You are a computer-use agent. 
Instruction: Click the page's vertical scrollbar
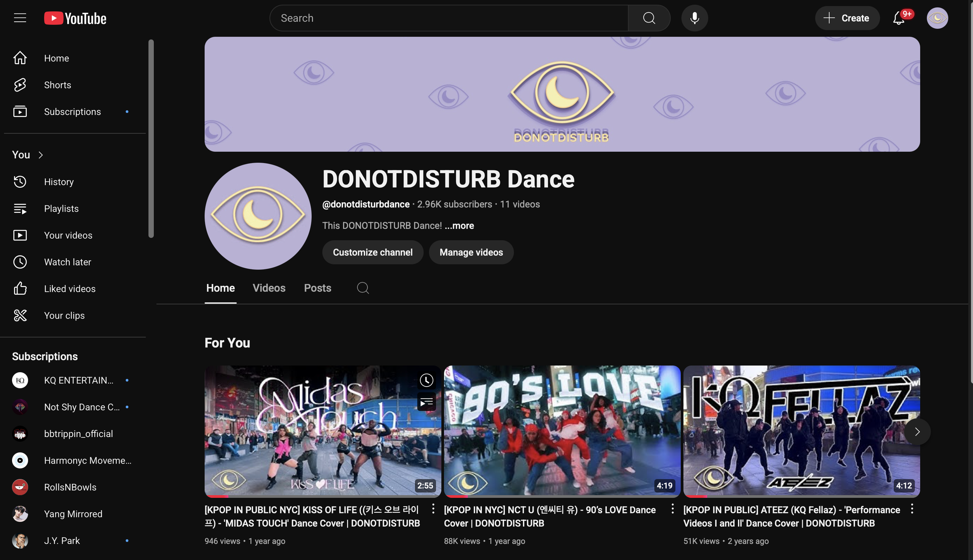coord(971,192)
